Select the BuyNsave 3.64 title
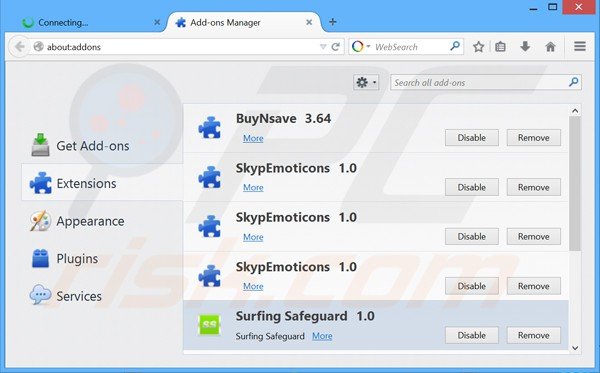This screenshot has width=600, height=373. [283, 119]
